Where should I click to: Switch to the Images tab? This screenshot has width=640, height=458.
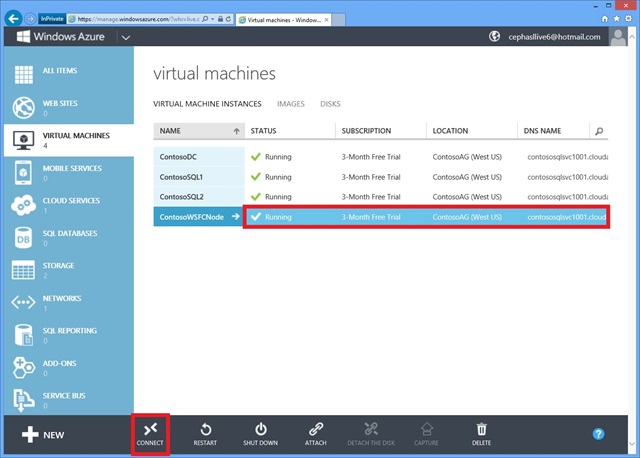pyautogui.click(x=290, y=103)
